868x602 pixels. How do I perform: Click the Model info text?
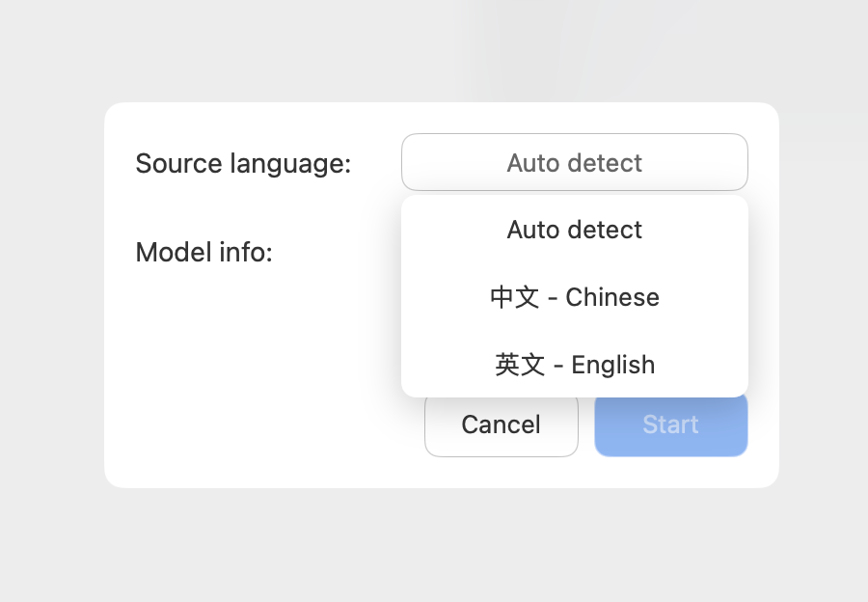click(204, 253)
